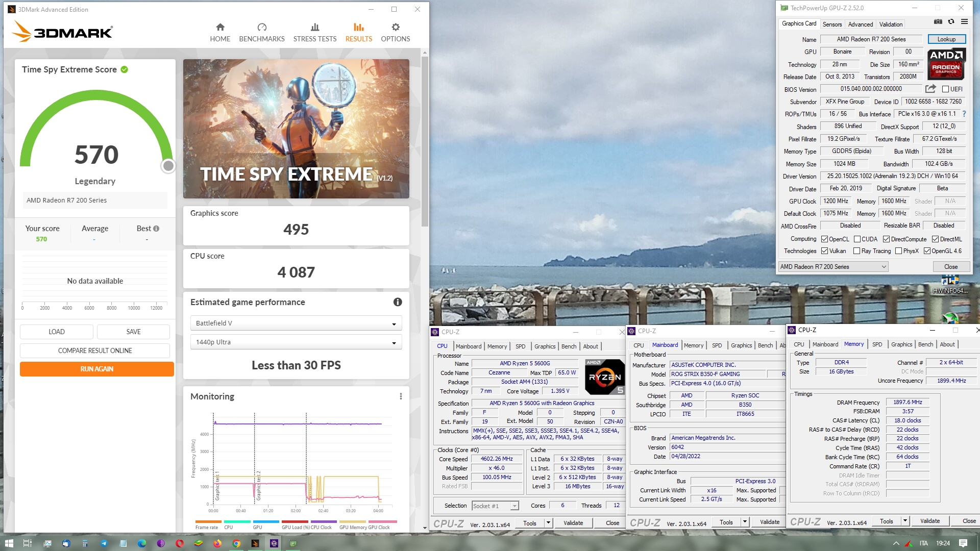Open GPU-Z hamburger menu
Image resolution: width=980 pixels, height=551 pixels.
coord(964,22)
